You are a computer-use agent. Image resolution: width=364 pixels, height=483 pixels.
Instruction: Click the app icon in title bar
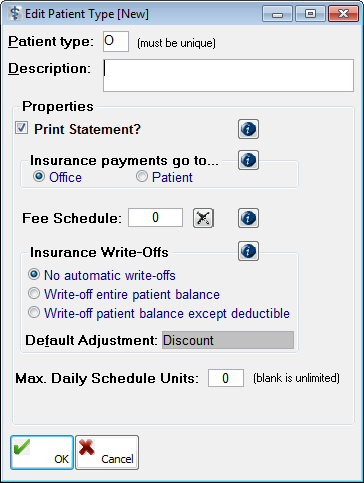pyautogui.click(x=14, y=14)
